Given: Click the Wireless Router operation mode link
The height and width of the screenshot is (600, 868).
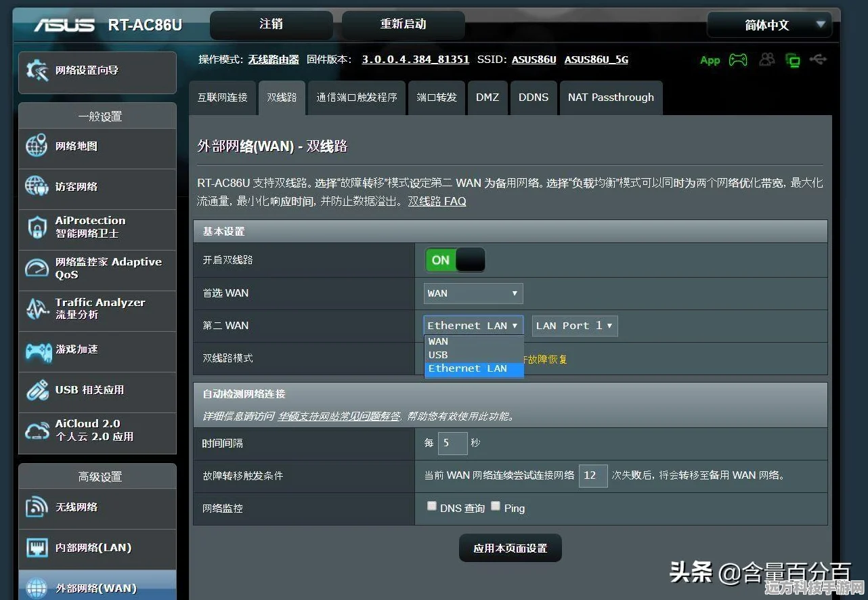Looking at the screenshot, I should pyautogui.click(x=274, y=60).
